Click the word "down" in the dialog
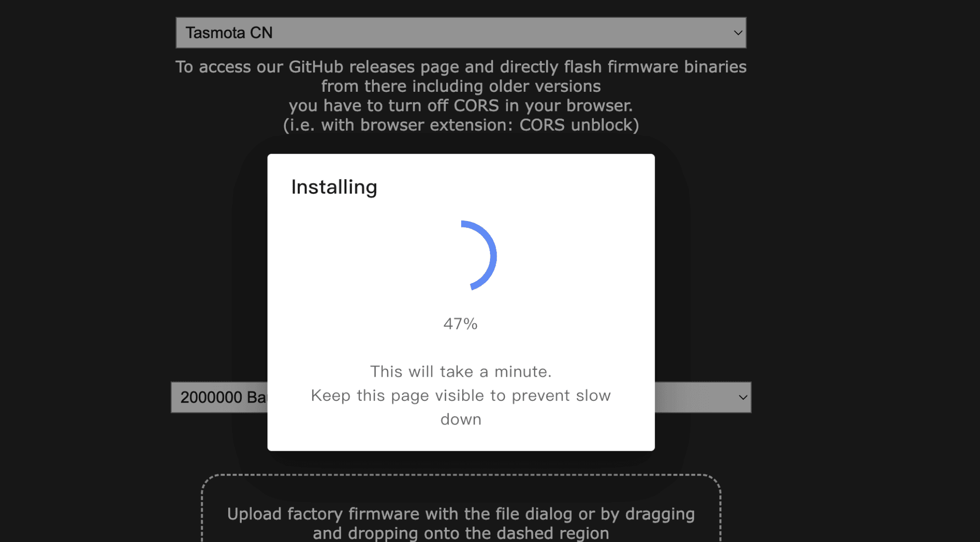This screenshot has height=542, width=980. (x=460, y=419)
